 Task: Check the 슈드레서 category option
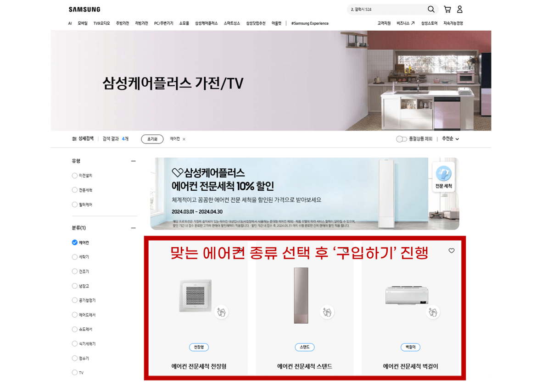click(75, 329)
